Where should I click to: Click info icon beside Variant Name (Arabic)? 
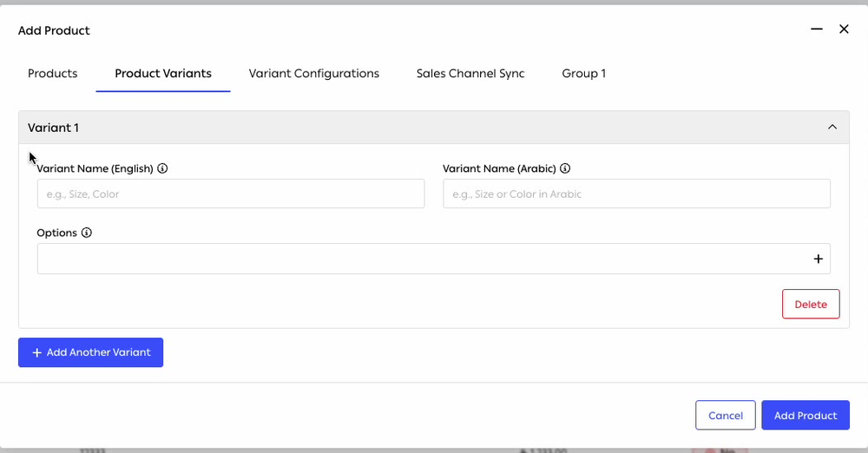click(565, 168)
